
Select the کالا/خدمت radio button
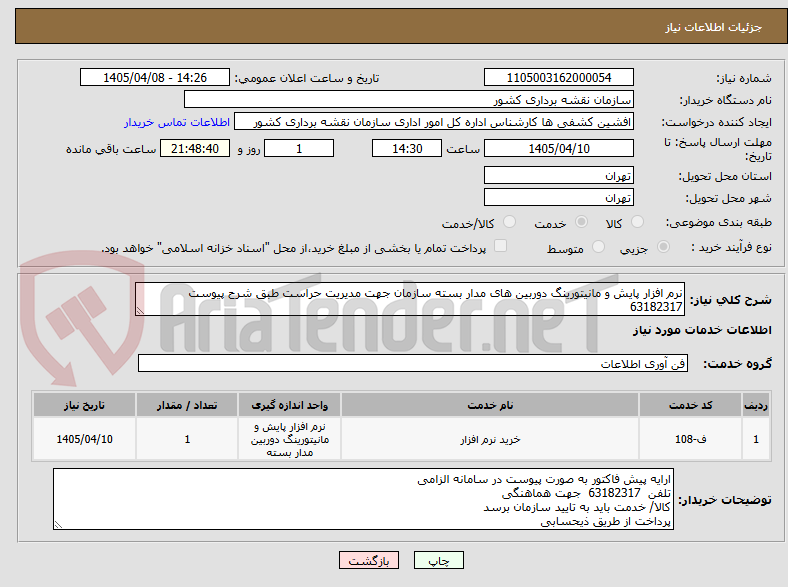(510, 222)
